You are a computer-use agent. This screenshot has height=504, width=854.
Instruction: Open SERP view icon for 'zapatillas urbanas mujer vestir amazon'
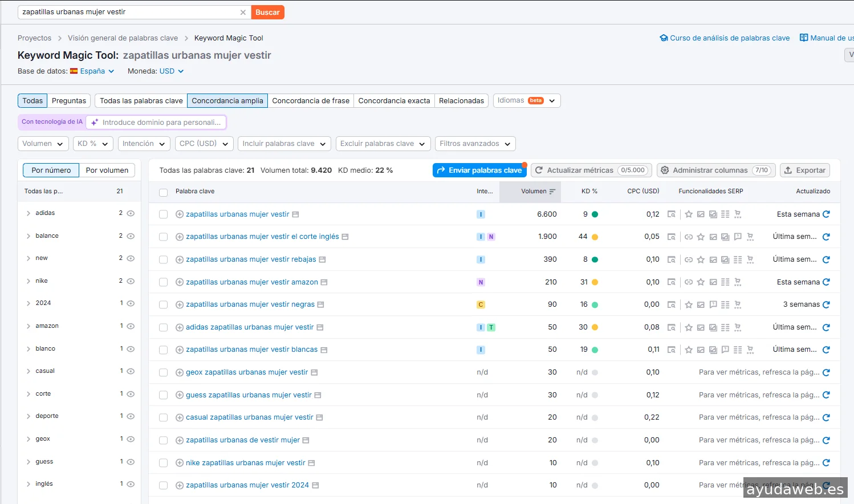[x=672, y=282]
